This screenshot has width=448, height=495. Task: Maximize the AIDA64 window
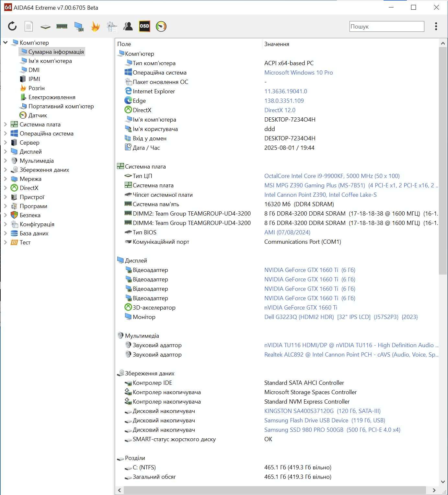pyautogui.click(x=414, y=7)
